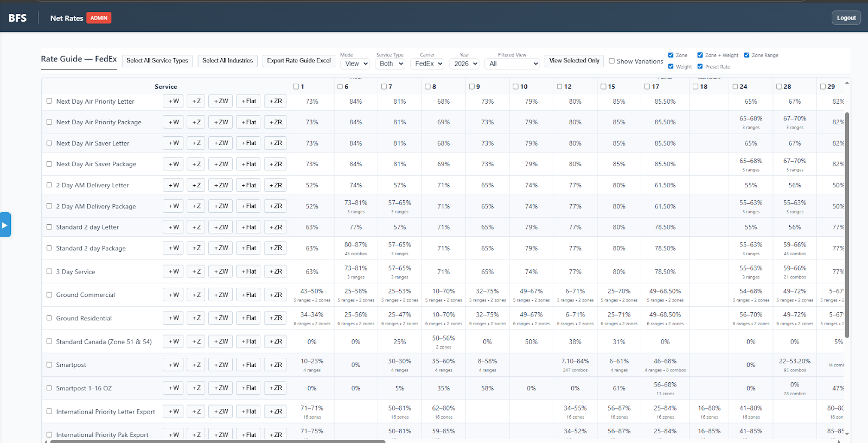This screenshot has height=443, width=868.
Task: Enable the Show Variations checkbox
Action: [x=612, y=61]
